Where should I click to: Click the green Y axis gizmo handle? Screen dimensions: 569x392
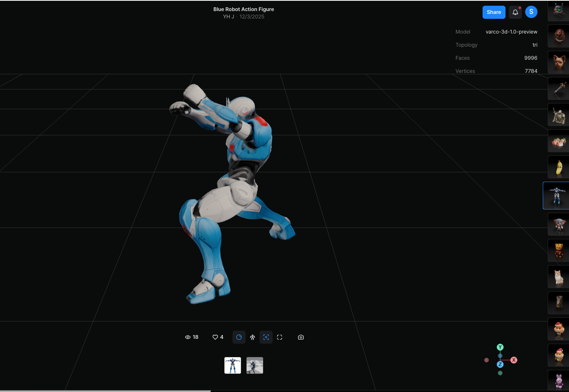(x=500, y=347)
